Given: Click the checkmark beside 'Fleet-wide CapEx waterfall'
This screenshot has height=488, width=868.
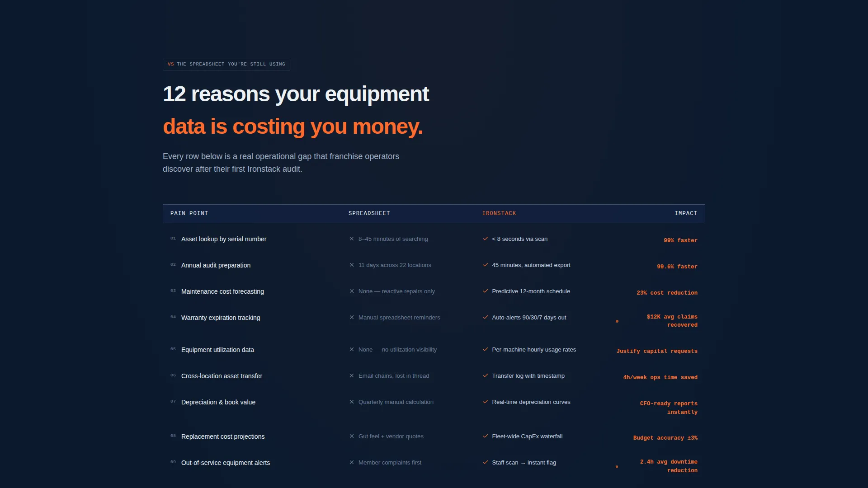Looking at the screenshot, I should pyautogui.click(x=486, y=436).
